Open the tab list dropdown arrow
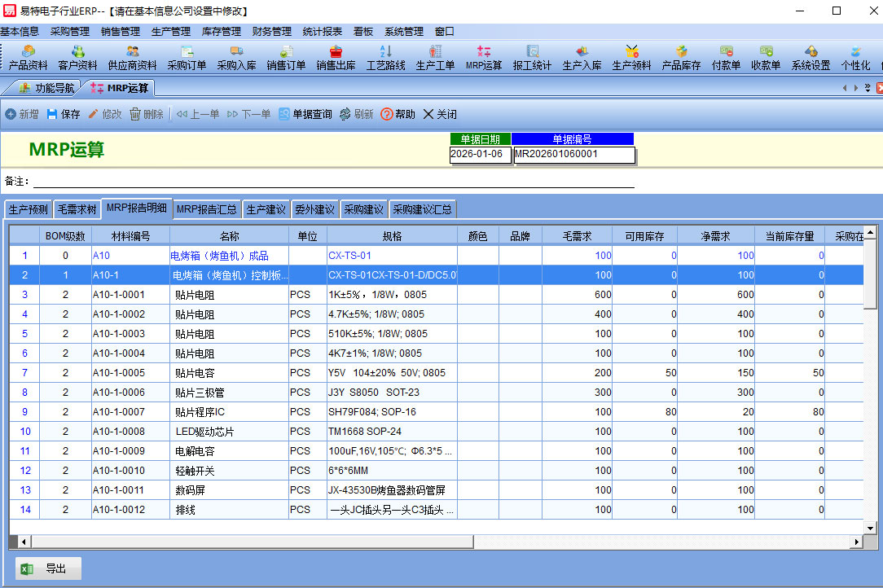 click(x=868, y=88)
